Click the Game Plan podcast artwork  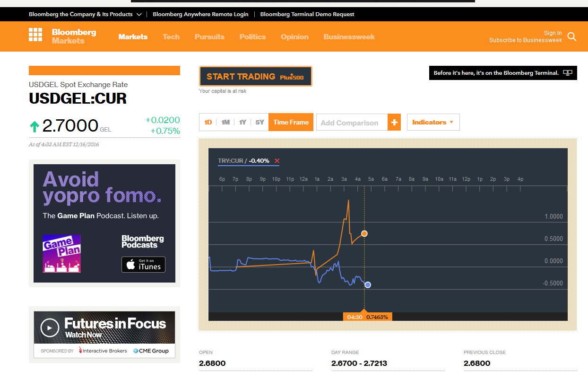[x=61, y=253]
